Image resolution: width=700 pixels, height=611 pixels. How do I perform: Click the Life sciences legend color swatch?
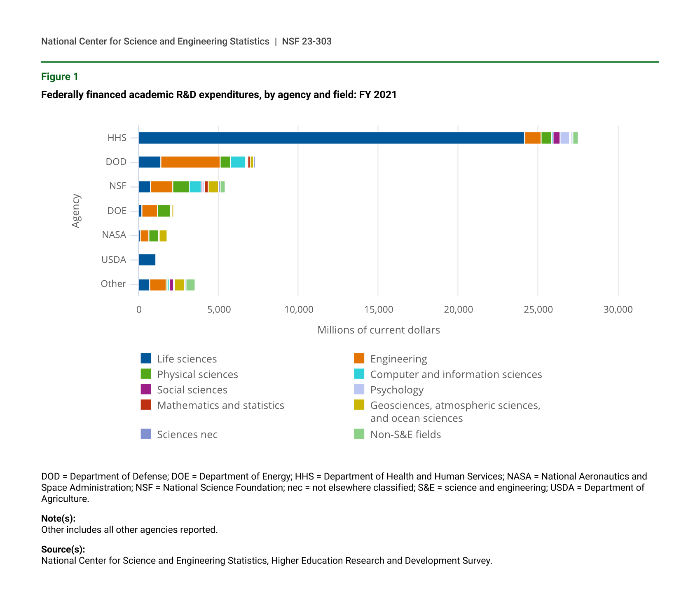pos(146,358)
